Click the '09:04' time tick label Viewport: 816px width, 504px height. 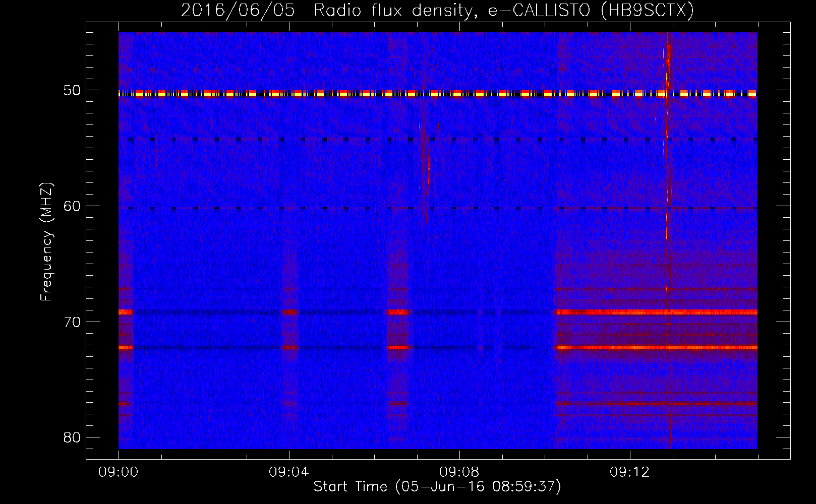(289, 472)
